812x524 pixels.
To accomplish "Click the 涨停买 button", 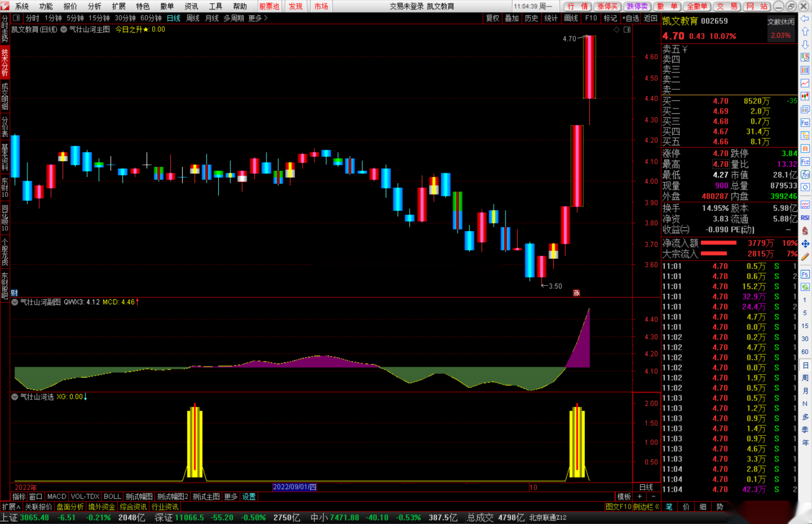I will 607,6.
